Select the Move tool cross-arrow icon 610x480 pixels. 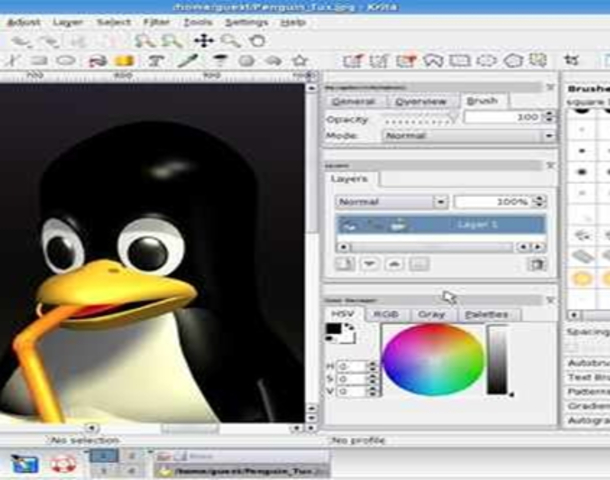[x=204, y=40]
